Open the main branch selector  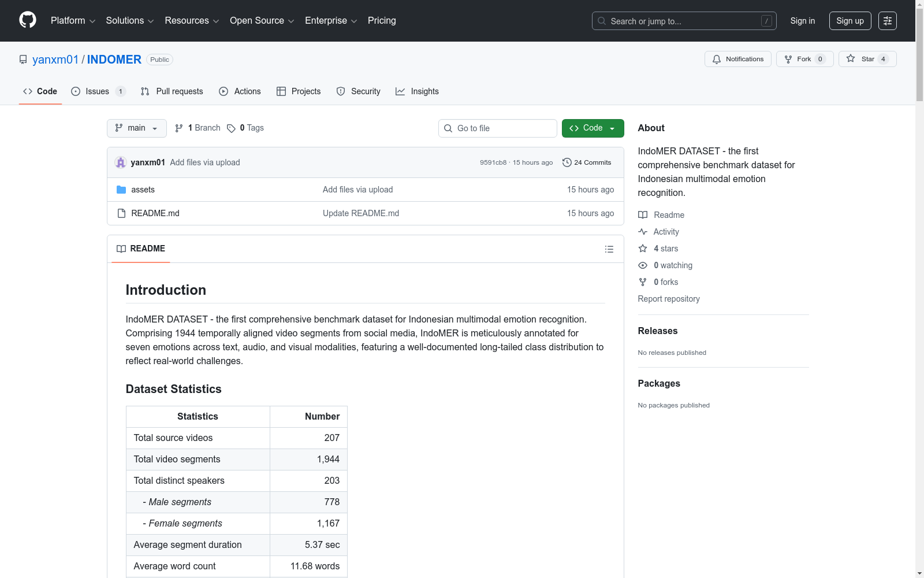[136, 128]
